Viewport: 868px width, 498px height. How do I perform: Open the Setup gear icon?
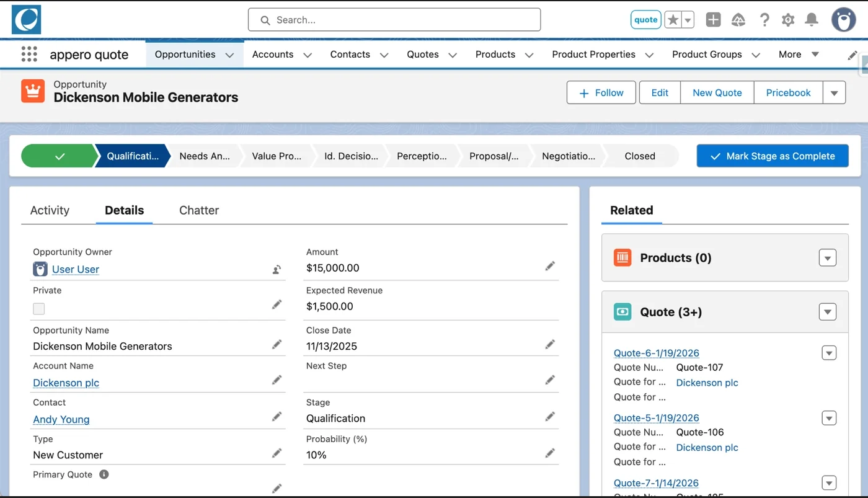click(x=788, y=20)
